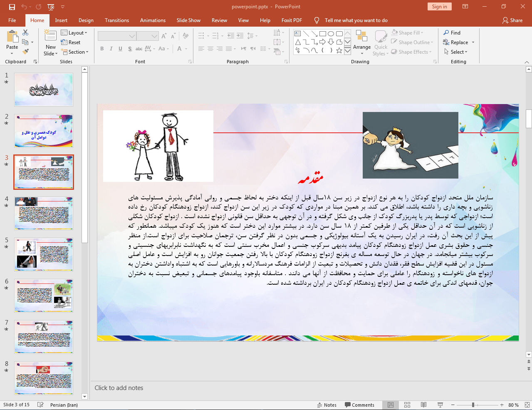Click the New Slide icon
The height and width of the screenshot is (410, 532).
tap(50, 36)
